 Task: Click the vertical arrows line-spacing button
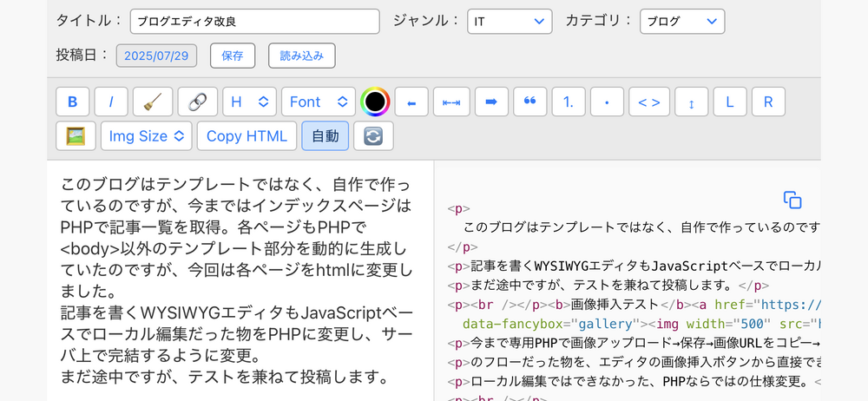click(692, 102)
